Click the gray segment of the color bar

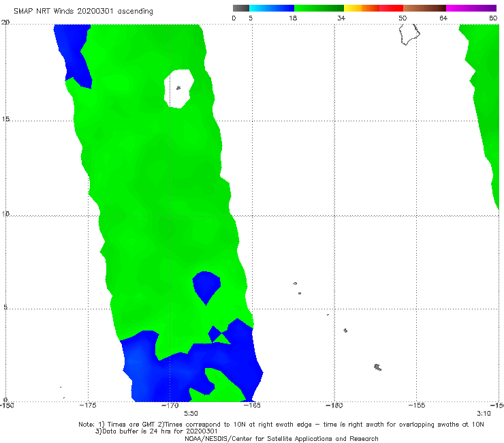pos(241,8)
